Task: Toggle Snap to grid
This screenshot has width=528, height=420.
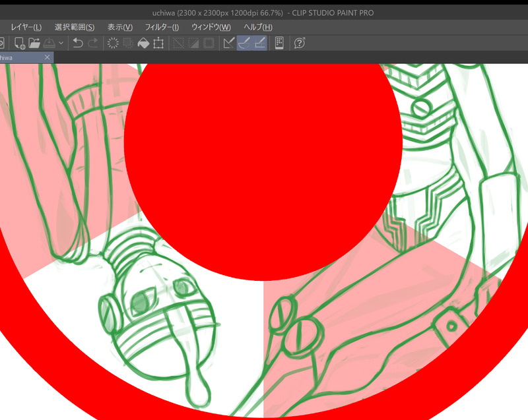Action: pos(259,43)
